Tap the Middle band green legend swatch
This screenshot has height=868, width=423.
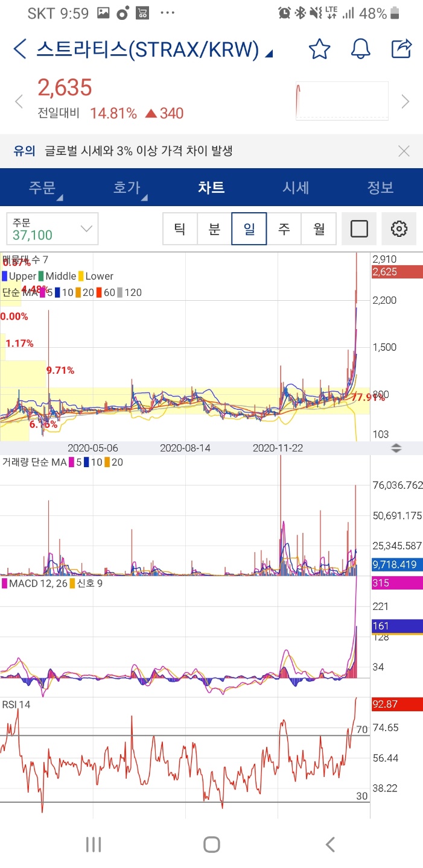(41, 276)
